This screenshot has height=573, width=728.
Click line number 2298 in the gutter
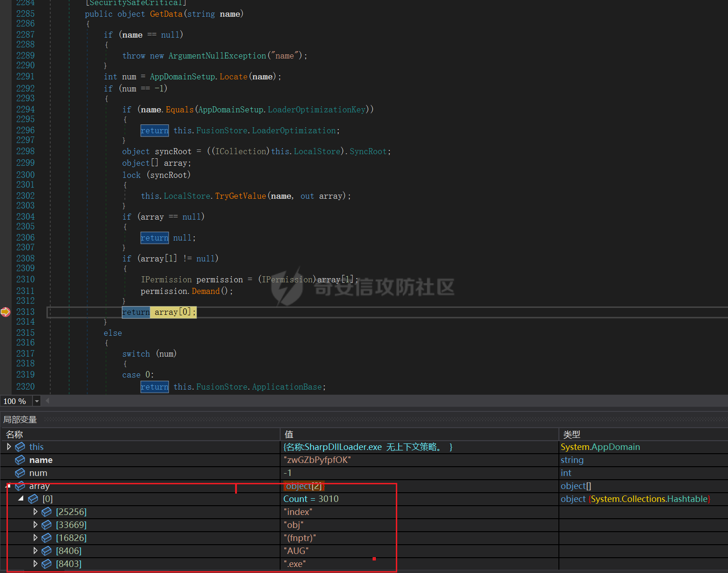point(26,151)
